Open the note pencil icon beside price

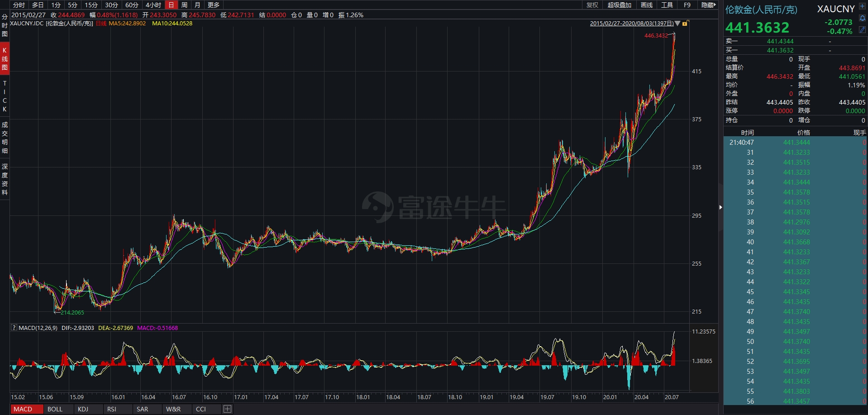click(x=862, y=30)
